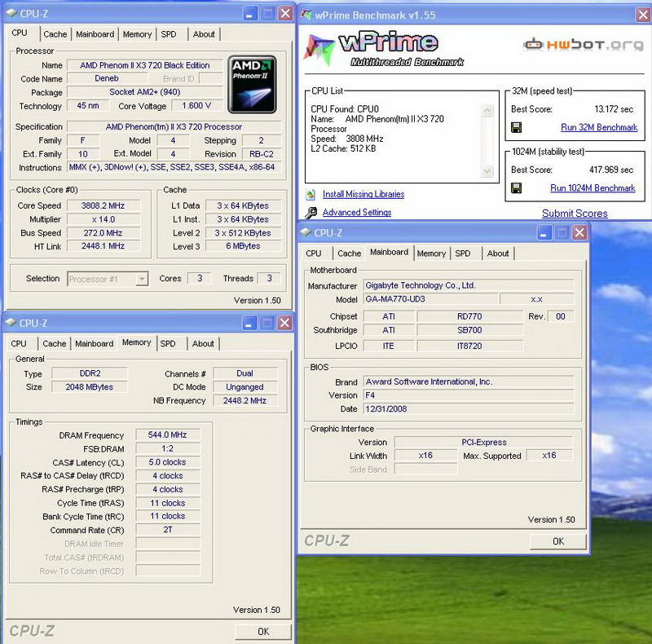Click the motherboard Model GA-MA770-UD3 field
This screenshot has width=652, height=644.
(x=430, y=299)
